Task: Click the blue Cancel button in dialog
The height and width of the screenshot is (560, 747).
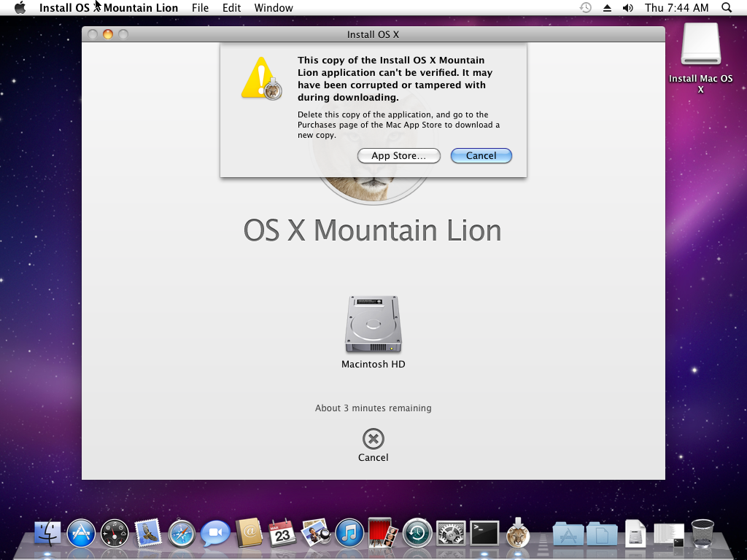Action: (481, 156)
